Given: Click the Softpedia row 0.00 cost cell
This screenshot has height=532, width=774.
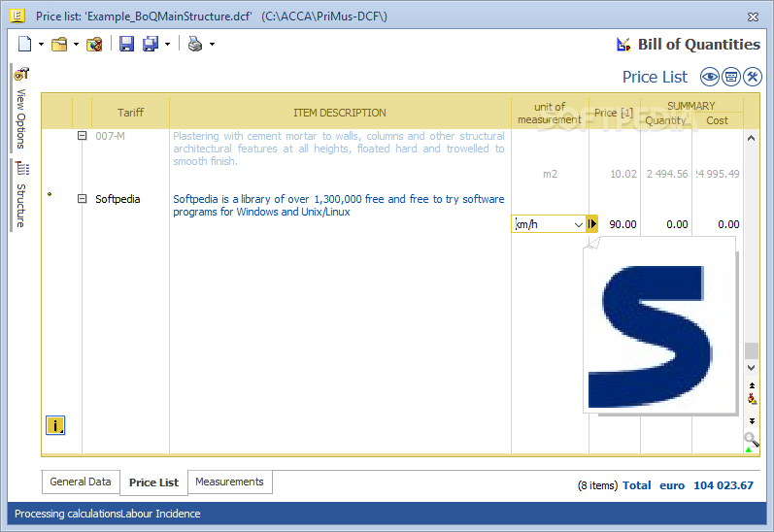Looking at the screenshot, I should click(728, 224).
